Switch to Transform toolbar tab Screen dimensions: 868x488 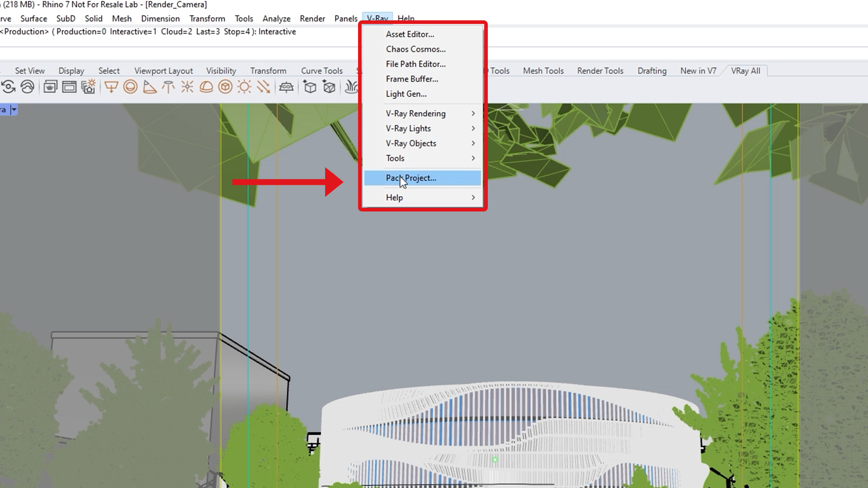pos(268,71)
